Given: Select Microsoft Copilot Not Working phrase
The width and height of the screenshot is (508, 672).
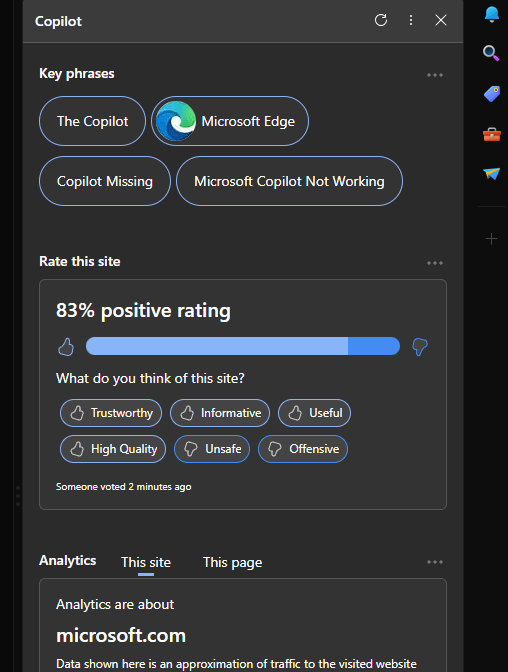Looking at the screenshot, I should [289, 181].
